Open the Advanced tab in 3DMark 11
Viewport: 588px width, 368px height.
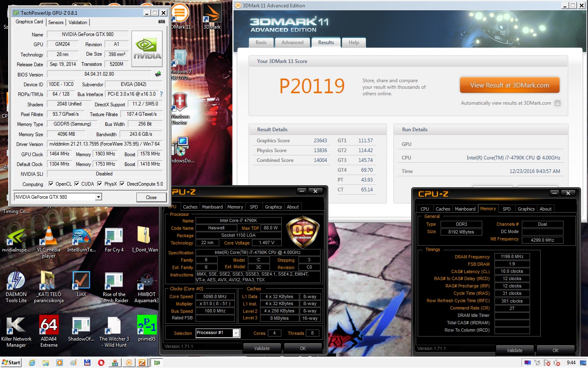(x=292, y=43)
